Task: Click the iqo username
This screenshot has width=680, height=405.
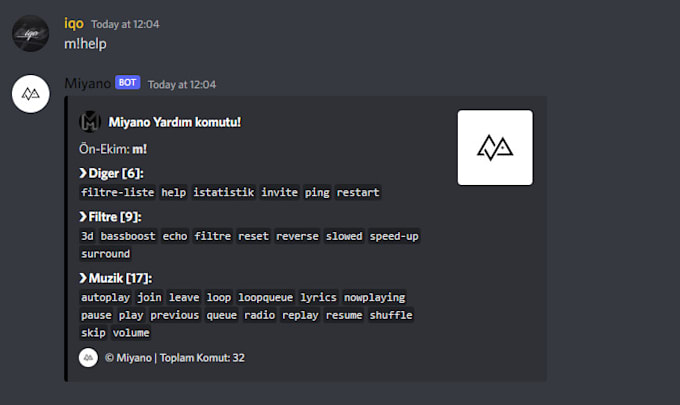Action: point(74,23)
